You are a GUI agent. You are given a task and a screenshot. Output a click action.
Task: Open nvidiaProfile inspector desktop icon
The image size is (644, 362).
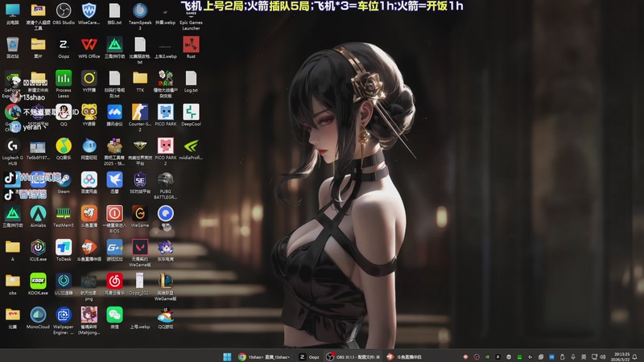tap(191, 146)
